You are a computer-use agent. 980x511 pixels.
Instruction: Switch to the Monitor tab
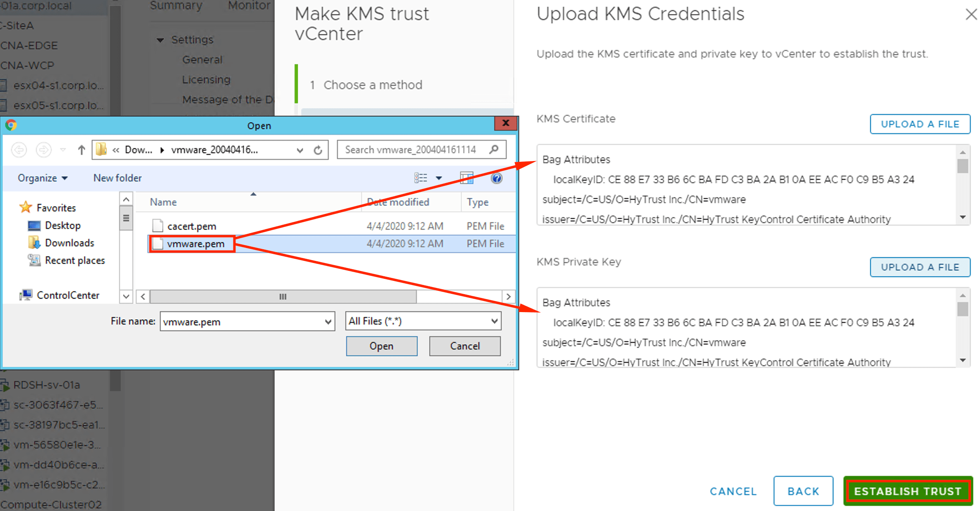click(249, 5)
